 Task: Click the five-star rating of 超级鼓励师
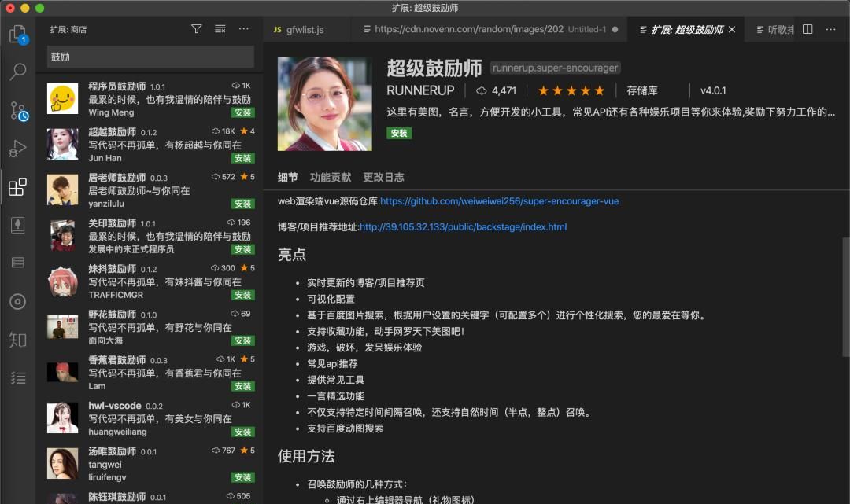click(570, 90)
